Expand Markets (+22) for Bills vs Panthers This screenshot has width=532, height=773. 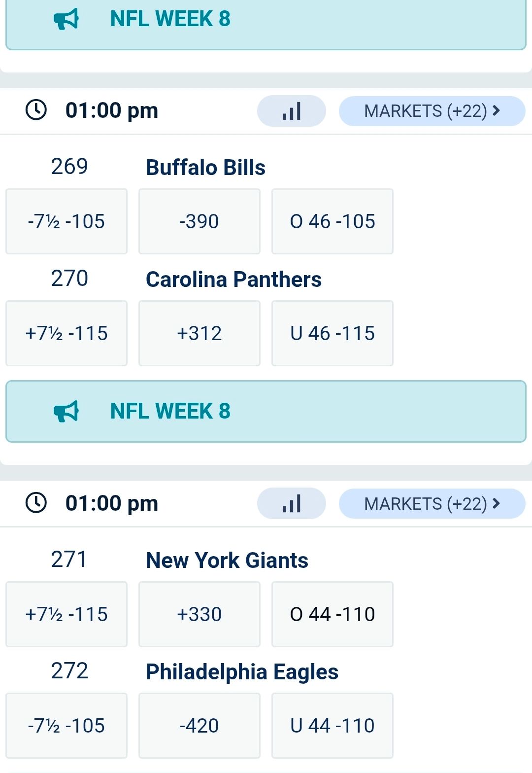point(432,111)
